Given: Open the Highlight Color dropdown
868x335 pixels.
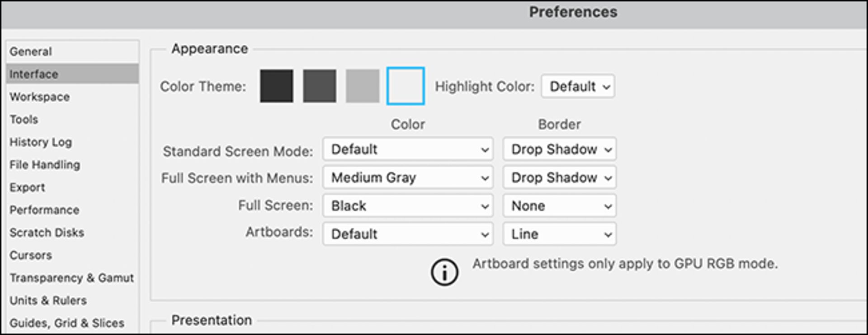Looking at the screenshot, I should pyautogui.click(x=578, y=86).
